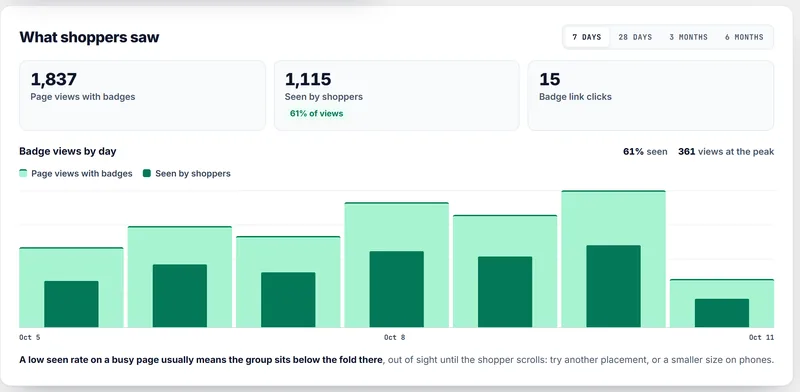Click the 'Badge views by day' title
The width and height of the screenshot is (800, 392).
click(x=68, y=152)
